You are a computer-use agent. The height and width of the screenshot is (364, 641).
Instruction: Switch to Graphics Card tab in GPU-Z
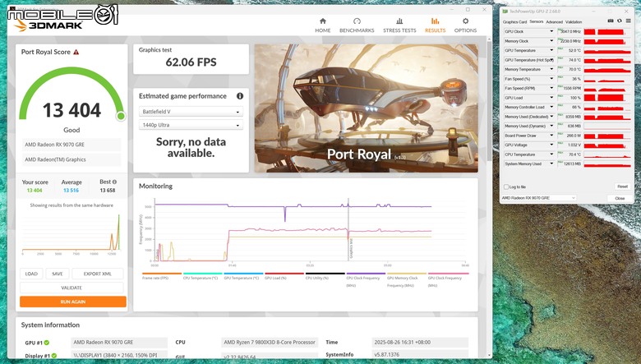[514, 21]
